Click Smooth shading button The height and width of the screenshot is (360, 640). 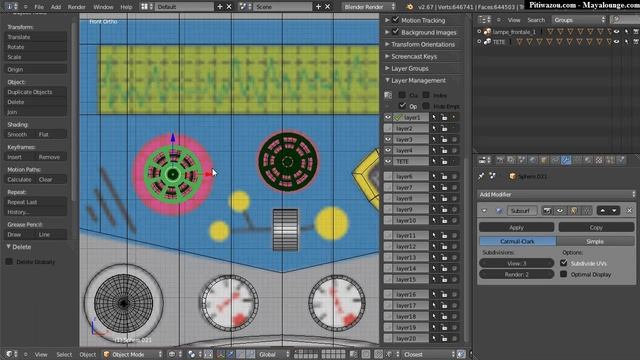[x=20, y=135]
